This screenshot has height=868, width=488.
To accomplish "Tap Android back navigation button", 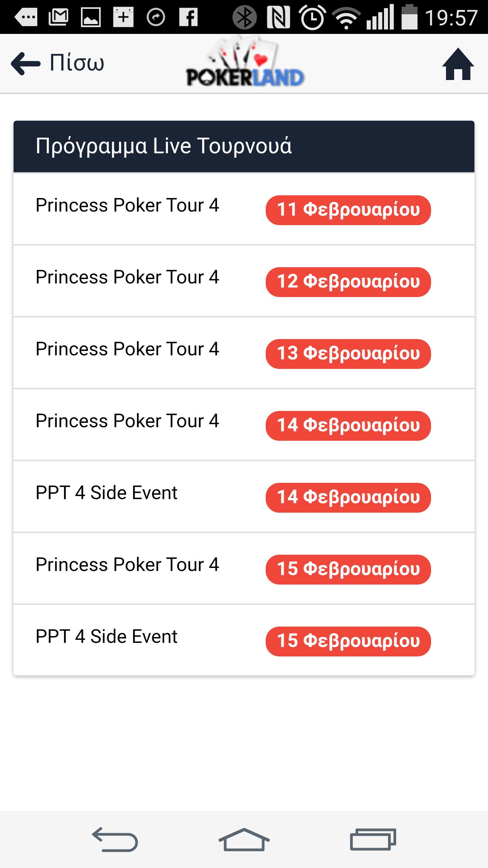I will [115, 840].
